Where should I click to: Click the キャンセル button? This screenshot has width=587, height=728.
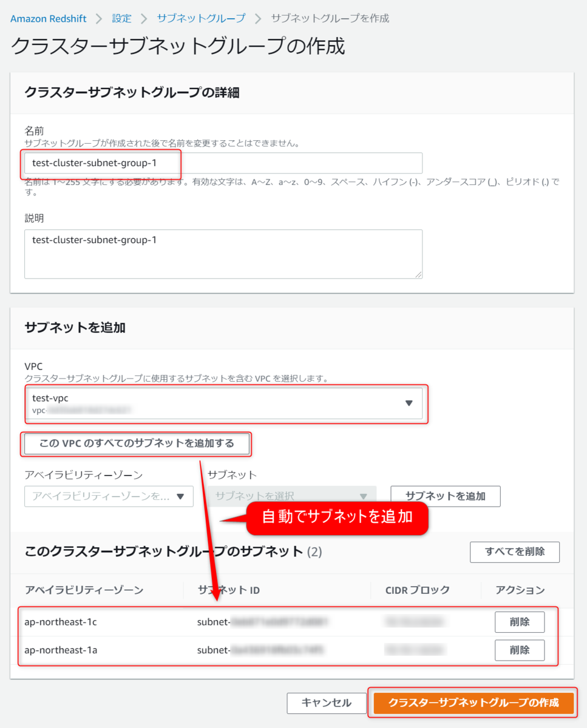[327, 703]
